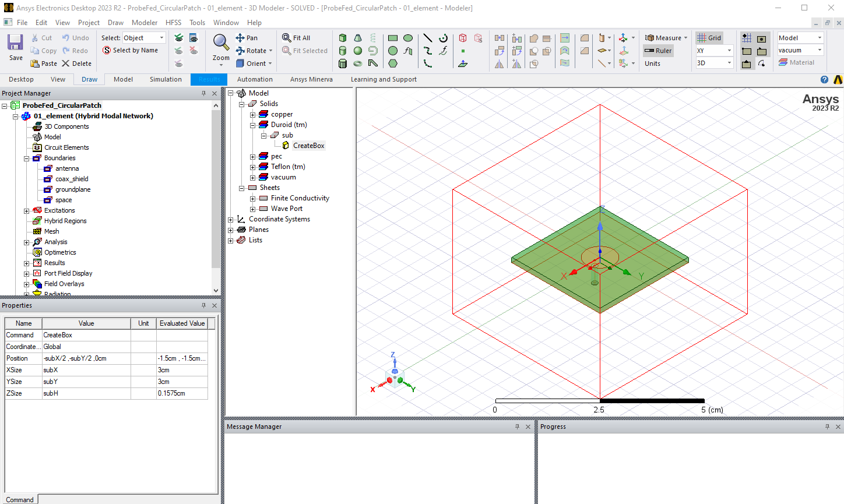Select the Draw Sphere tool
Screen dimensions: 844x504
tap(357, 51)
